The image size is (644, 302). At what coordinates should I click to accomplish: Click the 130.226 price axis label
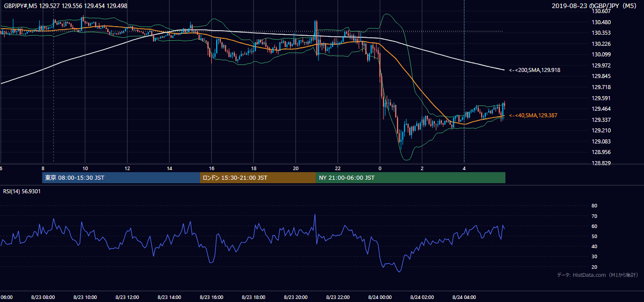click(x=601, y=44)
